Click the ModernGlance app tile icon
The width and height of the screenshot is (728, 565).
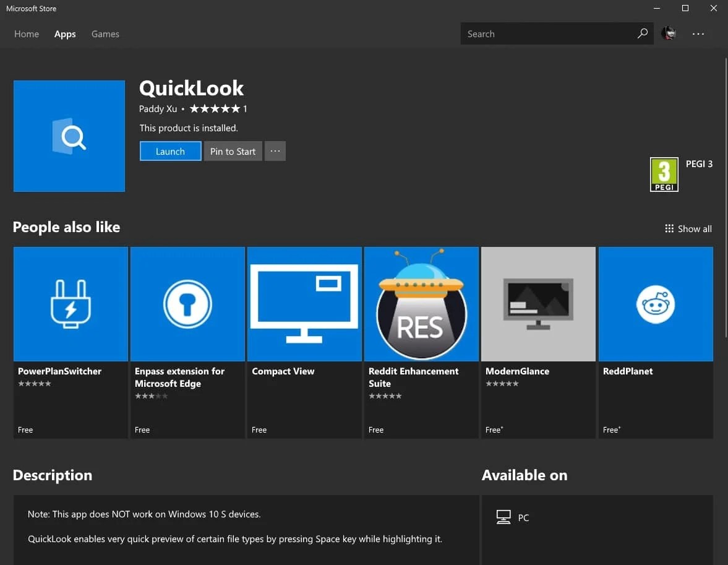pos(537,303)
